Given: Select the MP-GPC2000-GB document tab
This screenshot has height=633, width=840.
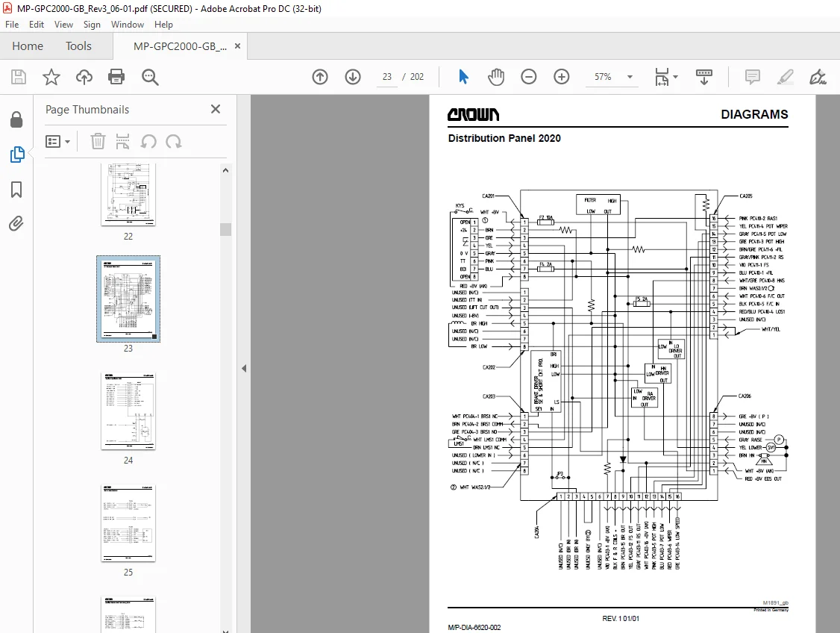Looking at the screenshot, I should (x=180, y=46).
